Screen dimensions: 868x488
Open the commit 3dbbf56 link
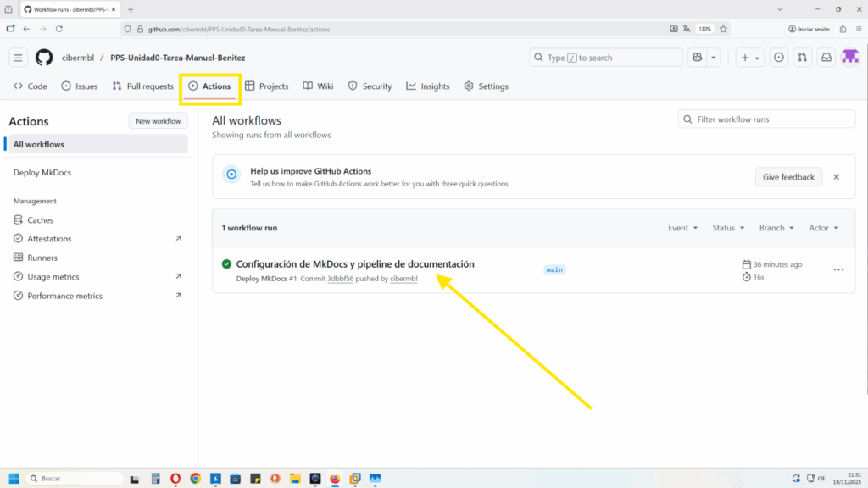click(340, 279)
